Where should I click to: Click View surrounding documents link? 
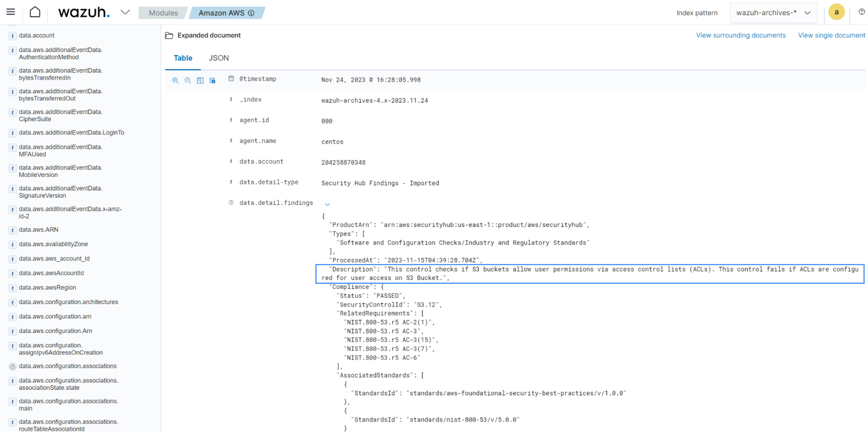(741, 35)
